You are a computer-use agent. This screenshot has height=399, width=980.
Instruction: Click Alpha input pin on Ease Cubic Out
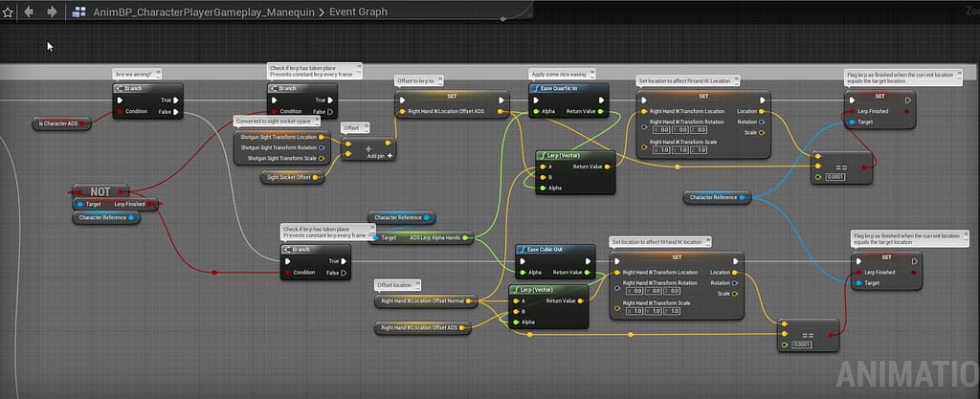(x=523, y=273)
